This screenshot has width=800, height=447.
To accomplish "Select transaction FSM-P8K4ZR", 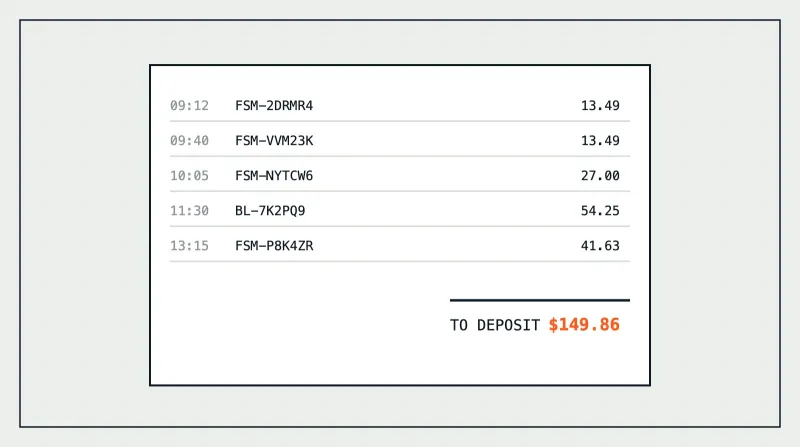I will tap(274, 246).
